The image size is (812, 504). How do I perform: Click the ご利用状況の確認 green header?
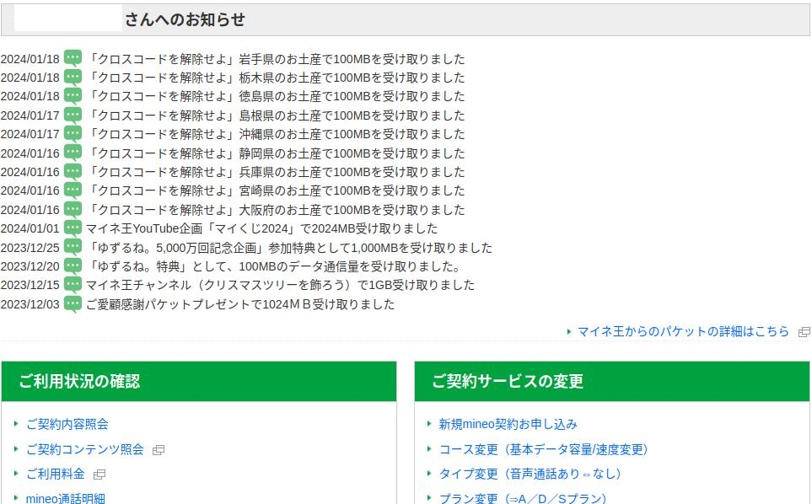coord(199,382)
